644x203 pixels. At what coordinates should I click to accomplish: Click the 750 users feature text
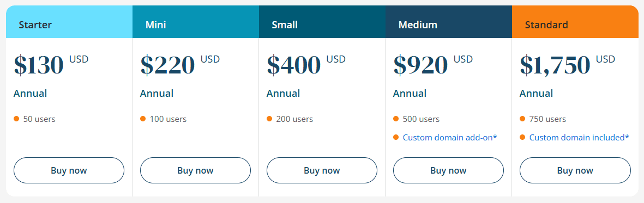click(547, 119)
